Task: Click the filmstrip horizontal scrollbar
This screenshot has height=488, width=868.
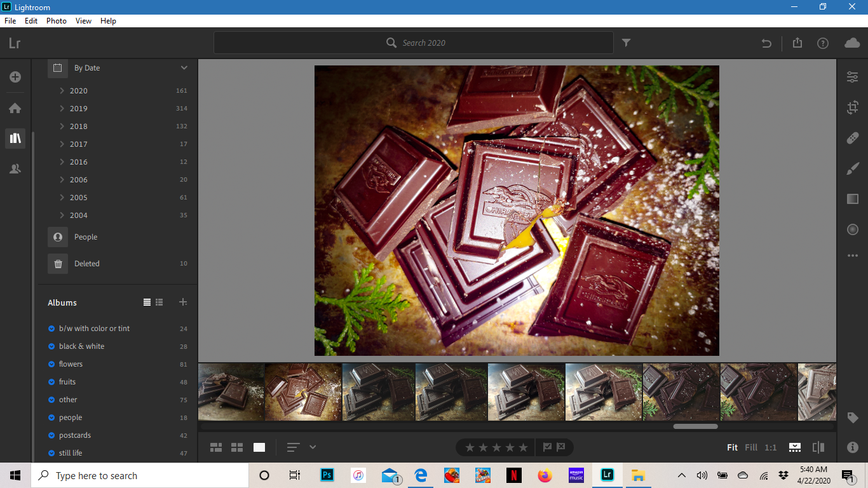Action: coord(695,426)
